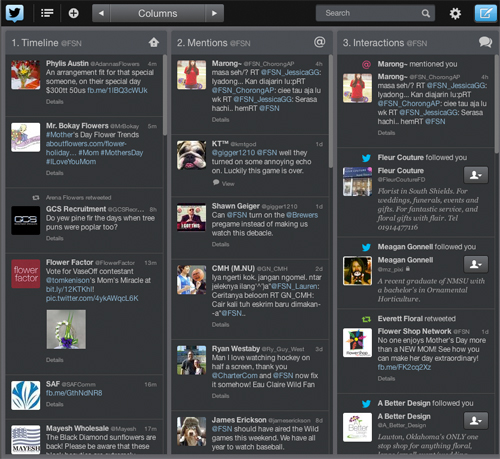Screen dimensions: 500x459
Task: Click the red mention @ icon in Interactions
Action: (x=366, y=64)
